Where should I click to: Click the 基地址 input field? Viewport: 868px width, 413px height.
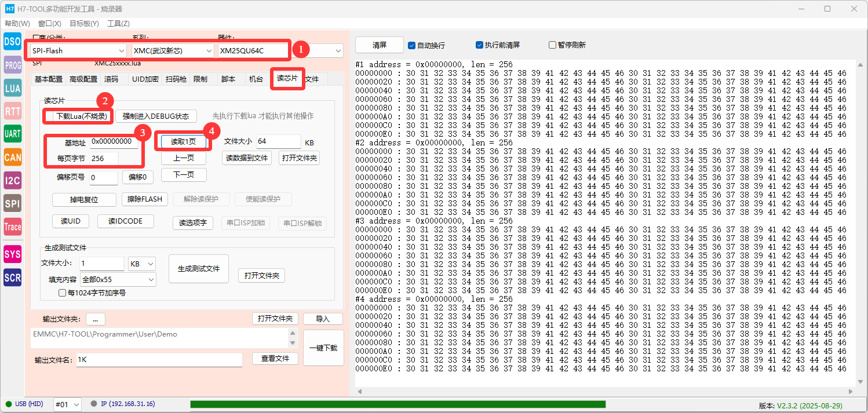114,142
